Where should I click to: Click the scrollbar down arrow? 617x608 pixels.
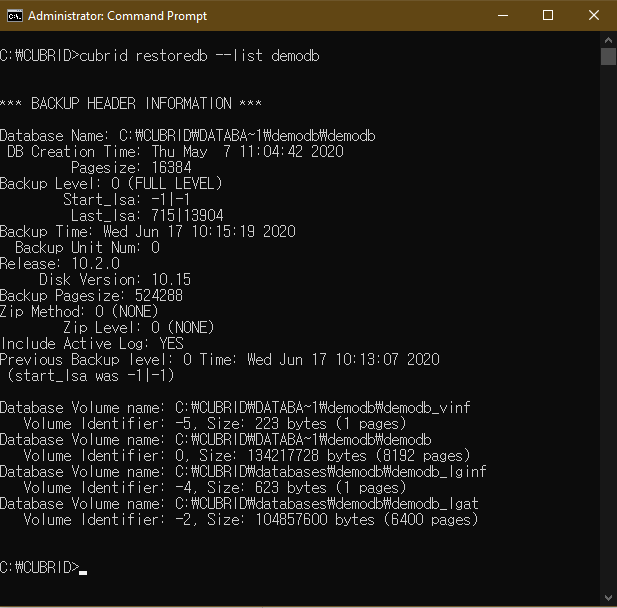[x=608, y=599]
